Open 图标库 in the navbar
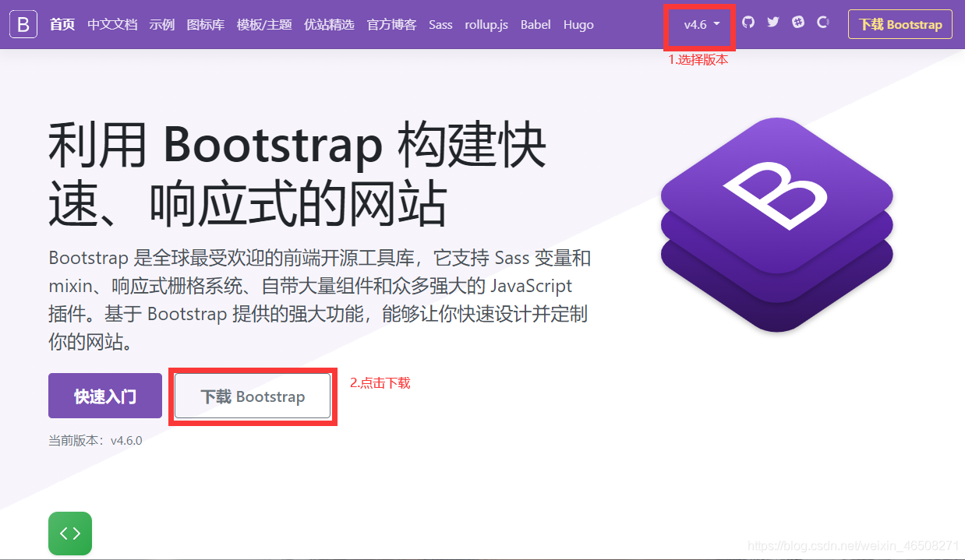The width and height of the screenshot is (965, 560). pos(206,25)
